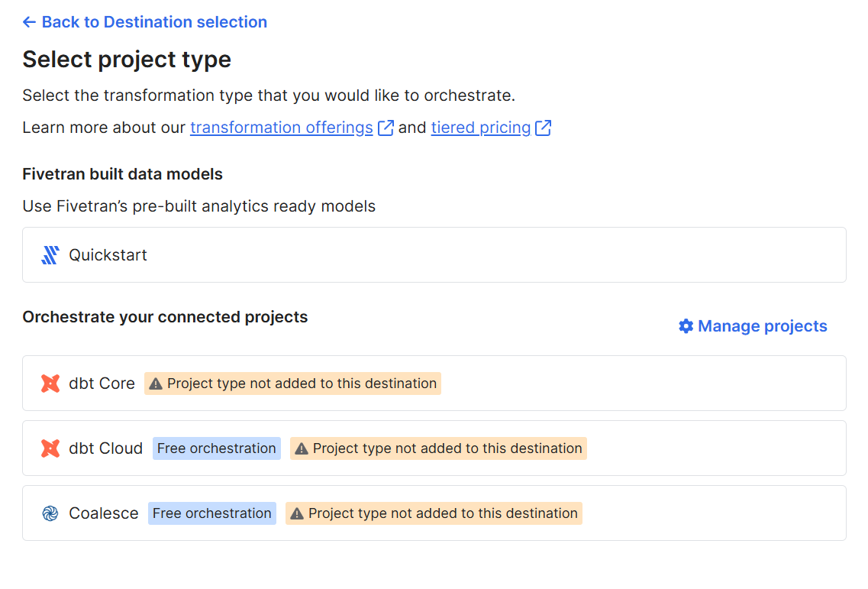This screenshot has width=868, height=589.
Task: Click warning icon in Coalesce row
Action: tap(297, 513)
